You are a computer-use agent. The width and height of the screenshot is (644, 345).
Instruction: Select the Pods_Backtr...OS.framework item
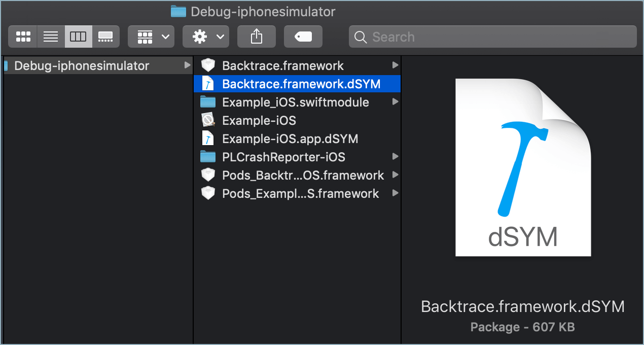coord(303,175)
